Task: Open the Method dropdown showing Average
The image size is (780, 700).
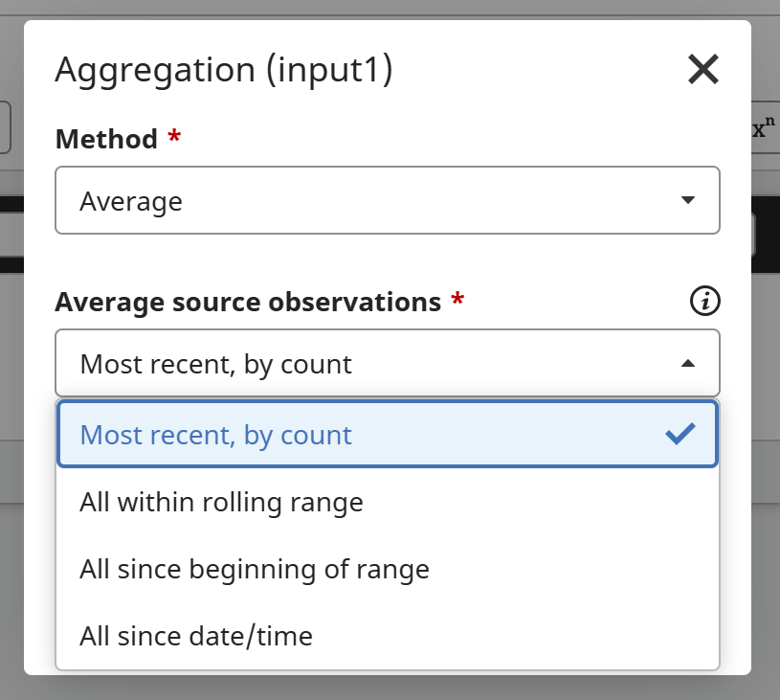Action: 388,200
